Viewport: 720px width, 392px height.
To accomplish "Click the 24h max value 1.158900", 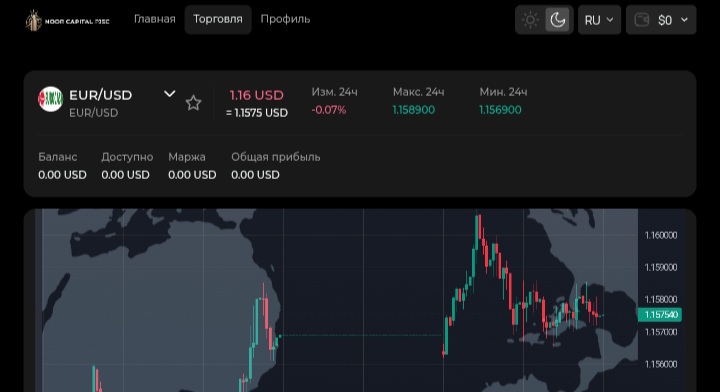I will [x=414, y=110].
